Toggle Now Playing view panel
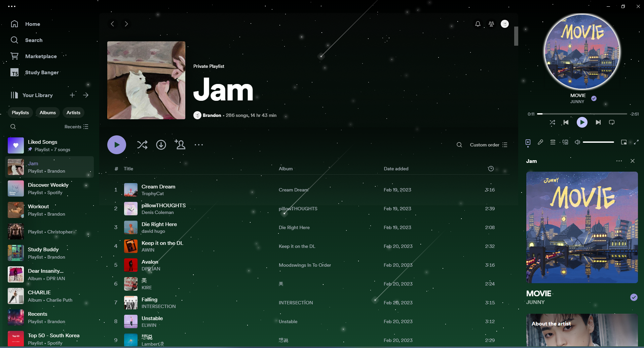The width and height of the screenshot is (644, 348). [x=528, y=142]
